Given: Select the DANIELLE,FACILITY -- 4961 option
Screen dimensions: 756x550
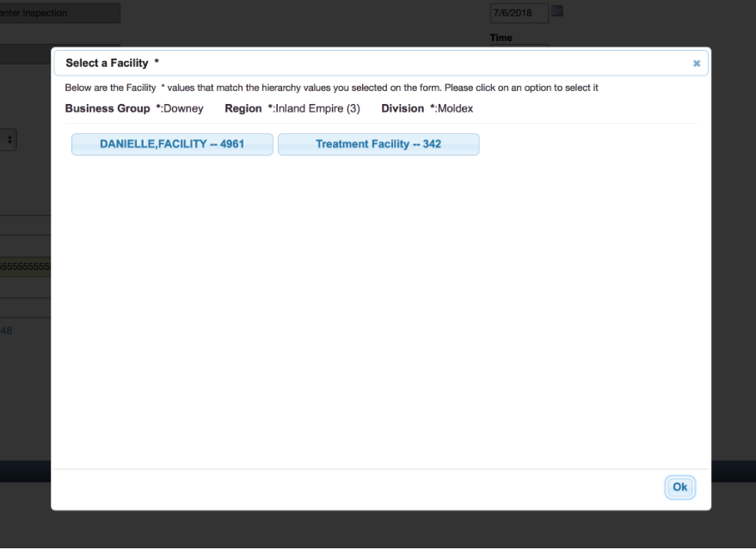Looking at the screenshot, I should pos(172,144).
